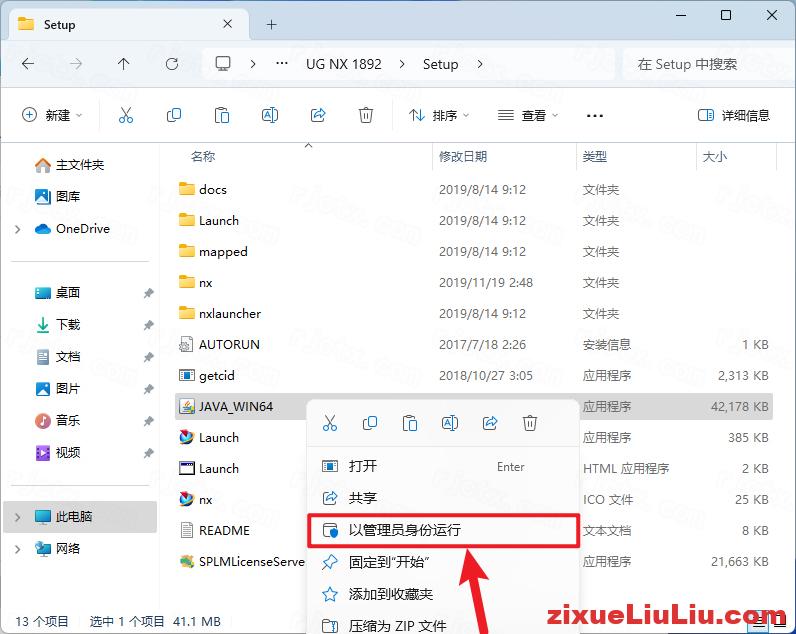Click the chevron after UG NX 1892 in path
Viewport: 796px width, 634px height.
[402, 64]
